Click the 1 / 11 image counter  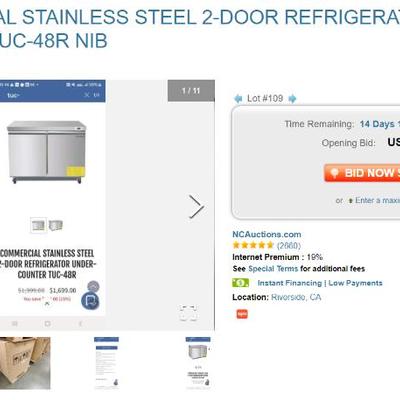(191, 91)
